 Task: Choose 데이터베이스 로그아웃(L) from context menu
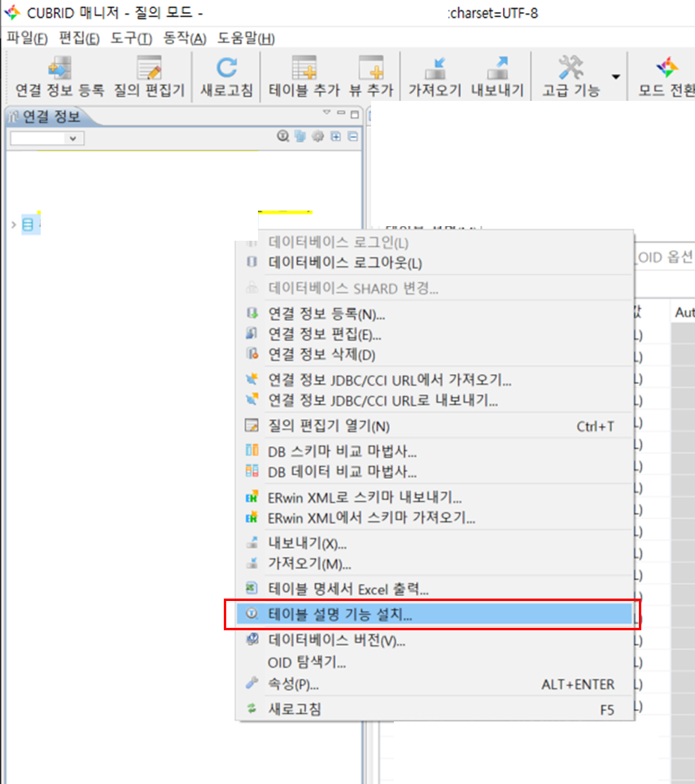pos(433,263)
